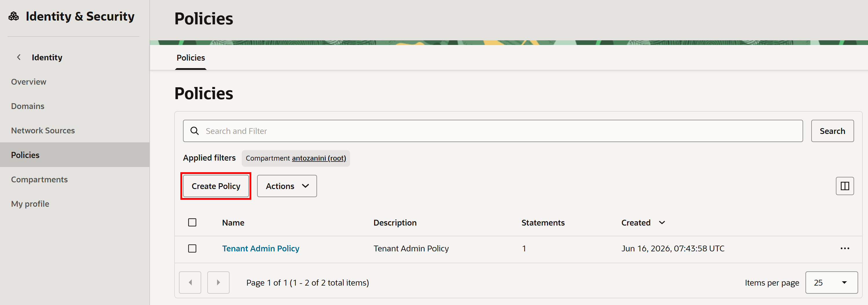Click the back chevron beside Identity
This screenshot has width=868, height=305.
(19, 57)
